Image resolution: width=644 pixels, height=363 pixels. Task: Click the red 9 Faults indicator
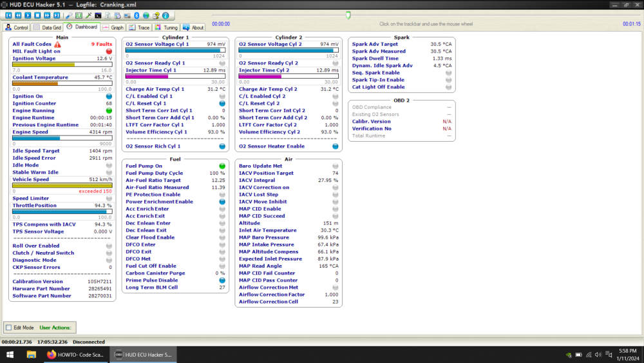pyautogui.click(x=102, y=44)
